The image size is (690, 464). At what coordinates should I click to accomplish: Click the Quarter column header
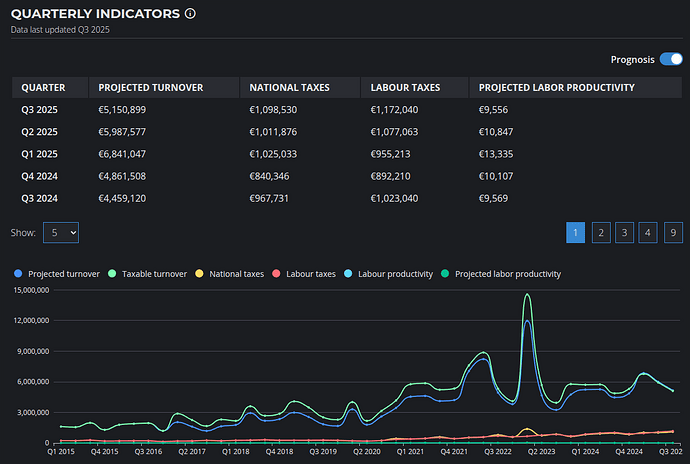pyautogui.click(x=43, y=88)
